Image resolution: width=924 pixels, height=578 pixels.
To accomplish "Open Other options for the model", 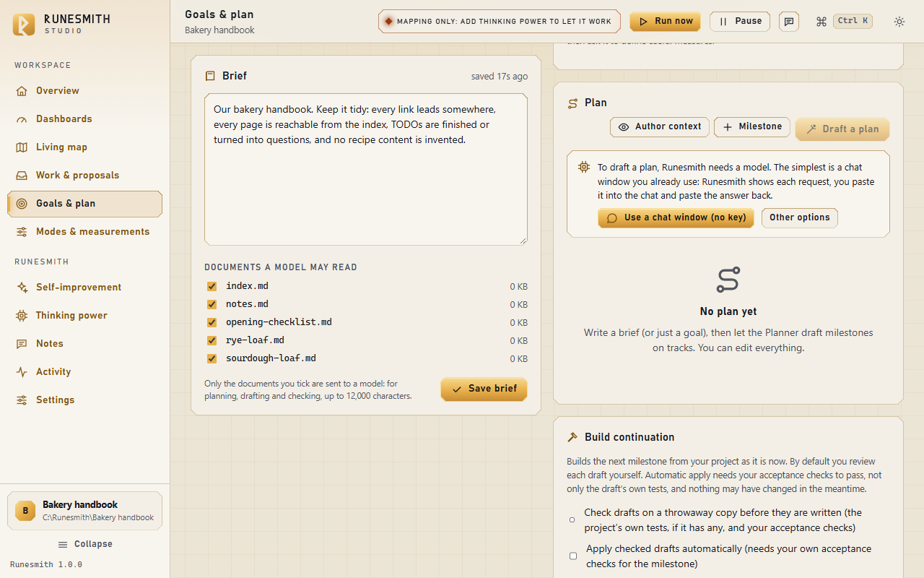I will point(800,218).
